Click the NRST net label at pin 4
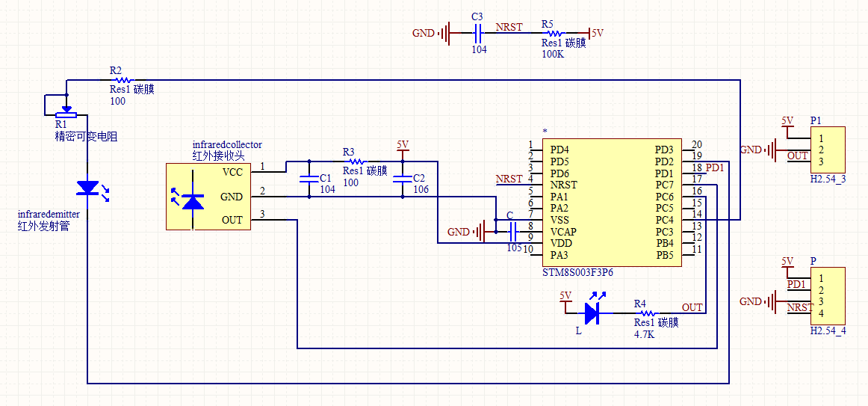This screenshot has width=868, height=406. [509, 179]
